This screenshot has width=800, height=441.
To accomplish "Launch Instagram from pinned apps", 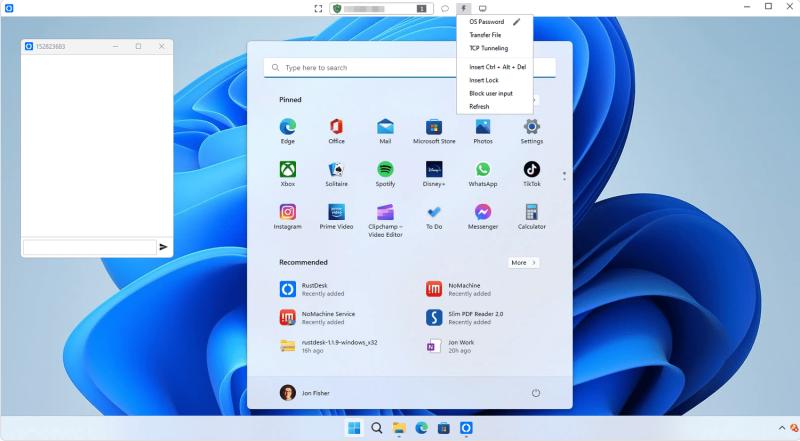I will click(288, 217).
